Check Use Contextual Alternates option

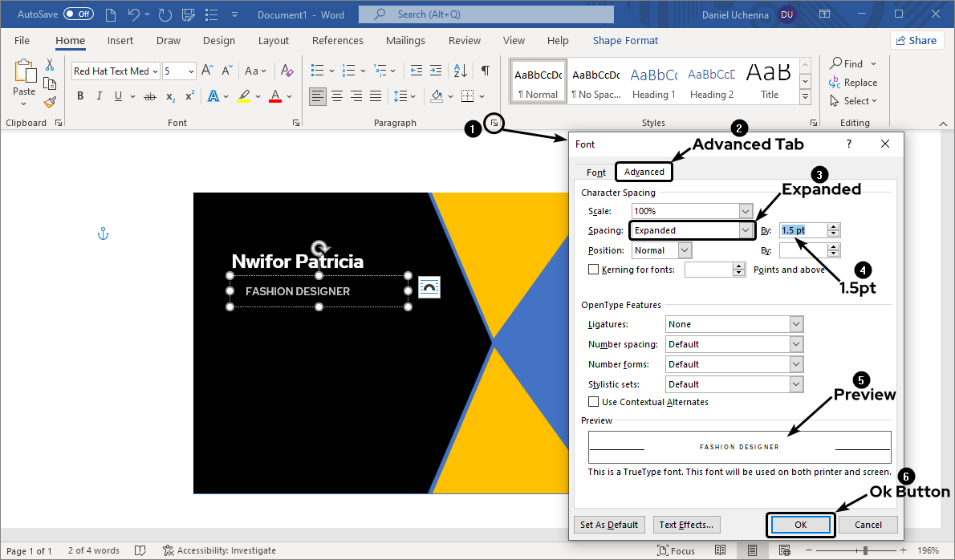[594, 402]
